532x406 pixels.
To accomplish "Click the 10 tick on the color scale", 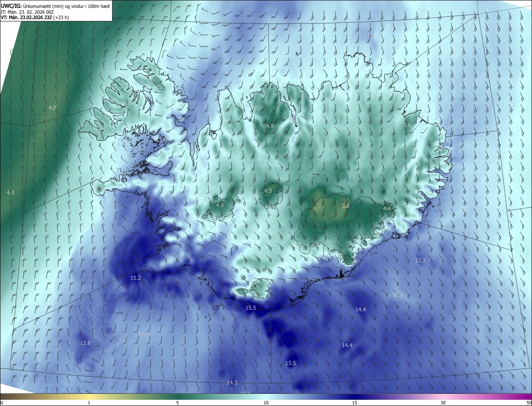I will click(x=266, y=403).
